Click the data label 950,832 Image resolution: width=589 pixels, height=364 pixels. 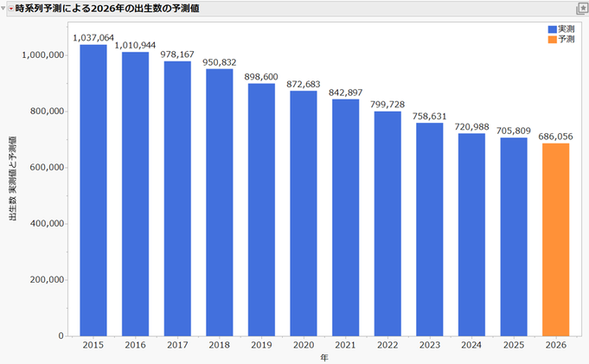click(x=220, y=62)
